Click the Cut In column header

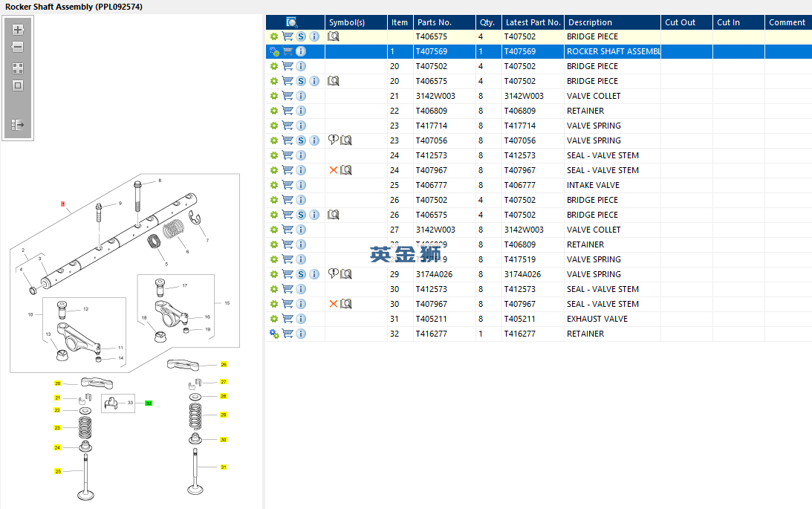[x=739, y=22]
